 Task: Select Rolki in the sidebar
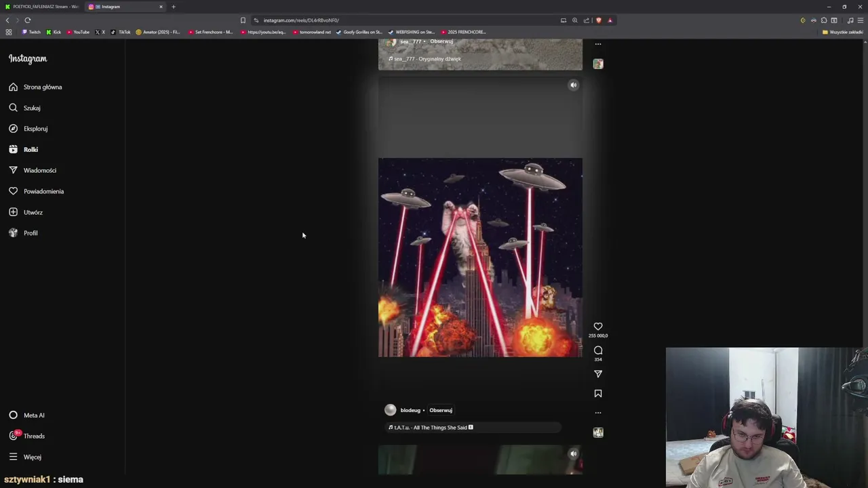click(x=23, y=150)
